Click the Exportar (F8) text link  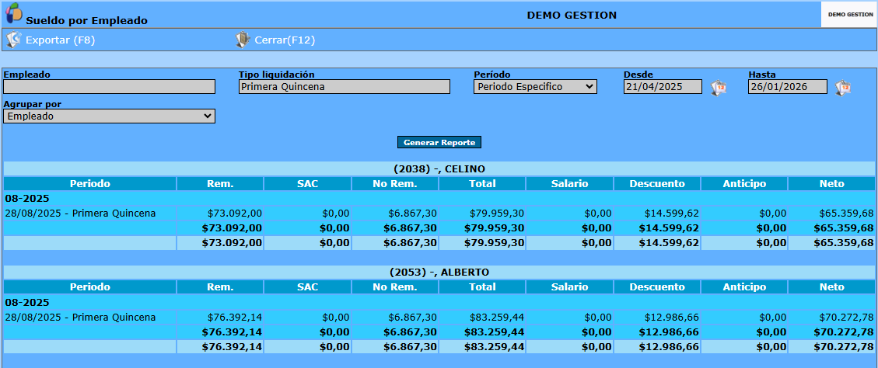coord(60,40)
